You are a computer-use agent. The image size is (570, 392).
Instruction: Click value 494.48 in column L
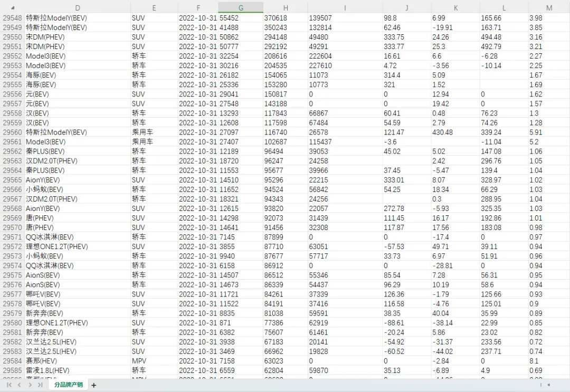click(x=491, y=37)
